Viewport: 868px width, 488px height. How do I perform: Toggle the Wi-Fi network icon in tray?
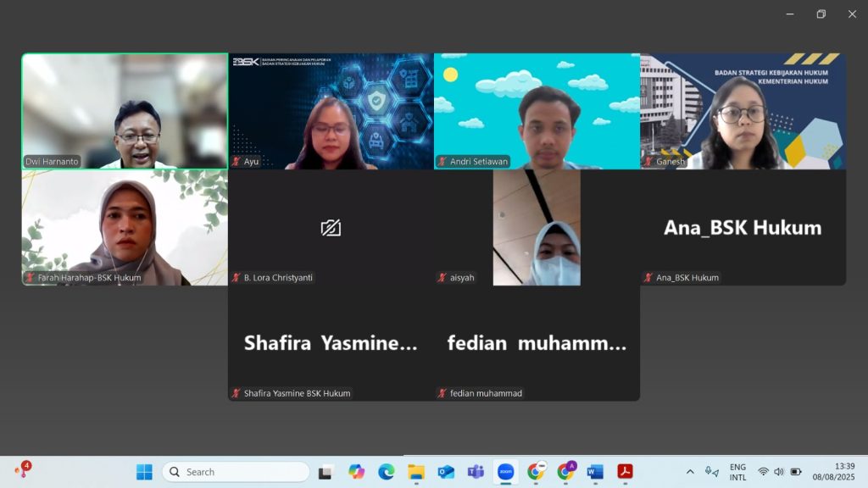[x=764, y=472]
